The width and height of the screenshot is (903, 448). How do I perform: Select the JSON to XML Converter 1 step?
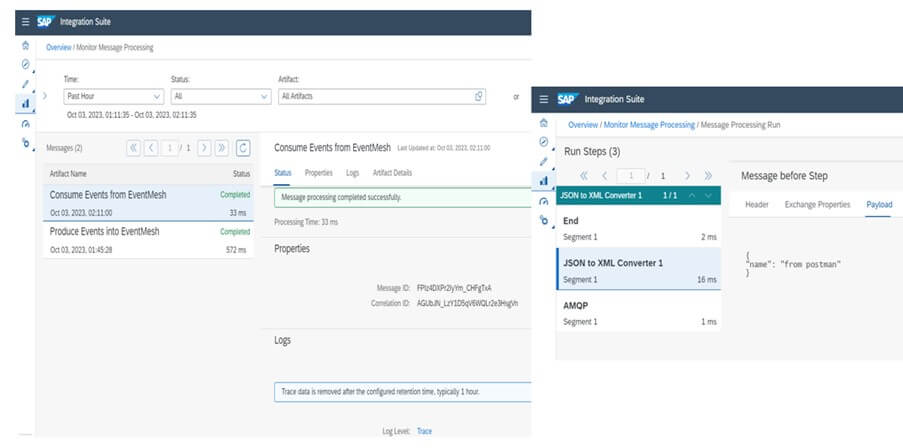tap(639, 269)
